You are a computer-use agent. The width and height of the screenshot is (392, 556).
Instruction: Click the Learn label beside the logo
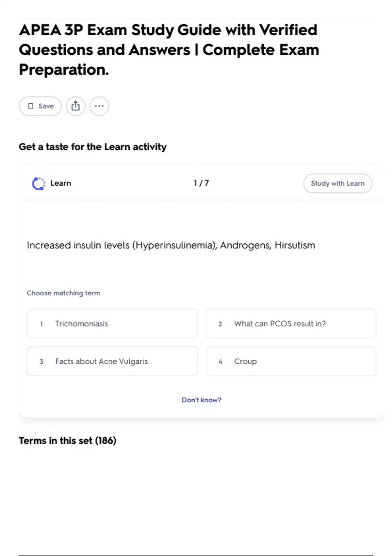point(60,183)
